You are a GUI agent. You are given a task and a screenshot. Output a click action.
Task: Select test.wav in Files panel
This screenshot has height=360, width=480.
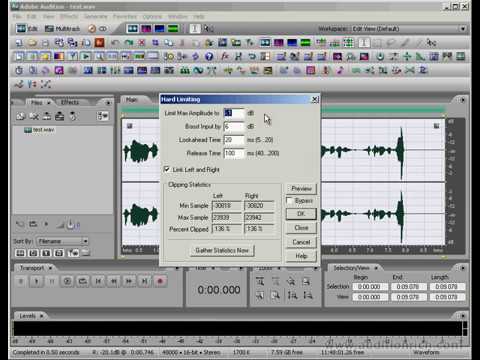(39, 130)
